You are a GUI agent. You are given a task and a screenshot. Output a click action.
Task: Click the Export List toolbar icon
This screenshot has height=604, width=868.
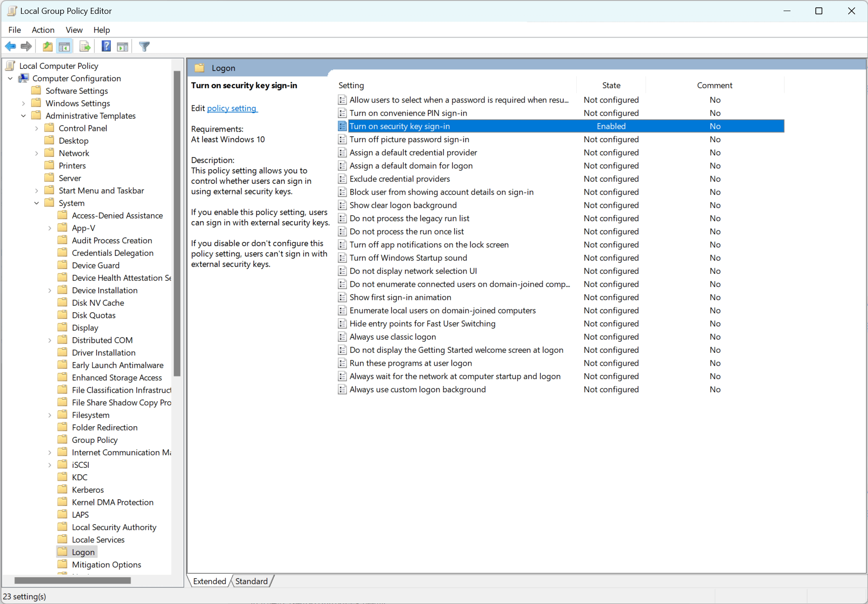click(85, 46)
